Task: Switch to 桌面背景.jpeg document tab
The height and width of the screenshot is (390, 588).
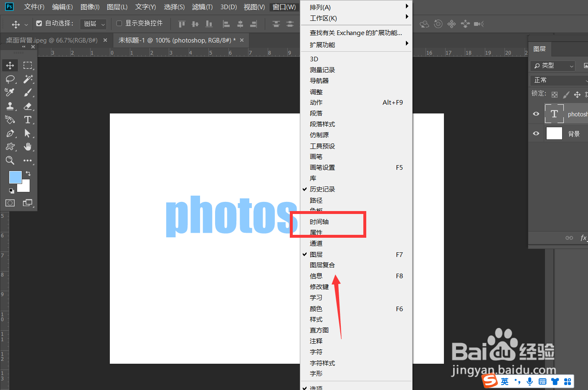Action: coord(52,40)
